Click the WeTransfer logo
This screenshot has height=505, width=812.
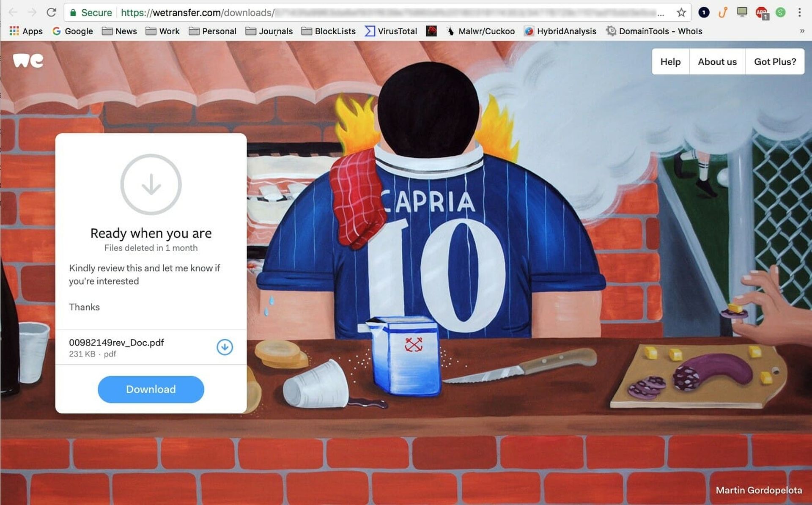tap(28, 60)
